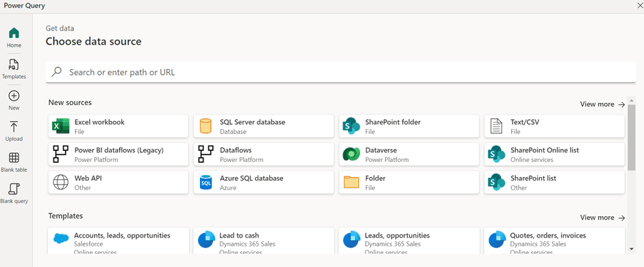
Task: Select the Lead to cash template title
Action: point(239,235)
